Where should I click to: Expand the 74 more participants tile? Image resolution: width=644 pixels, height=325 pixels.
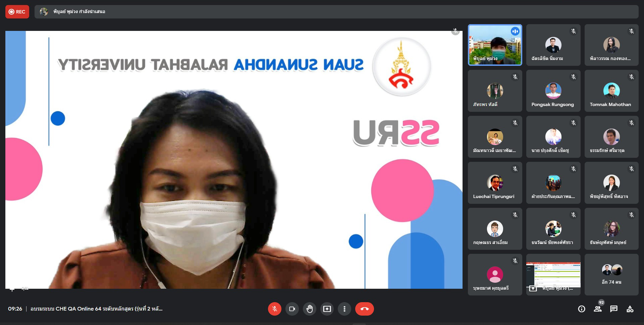tap(611, 275)
